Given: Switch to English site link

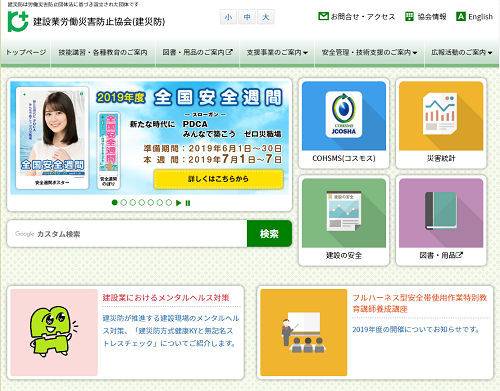Looking at the screenshot, I should pos(480,17).
